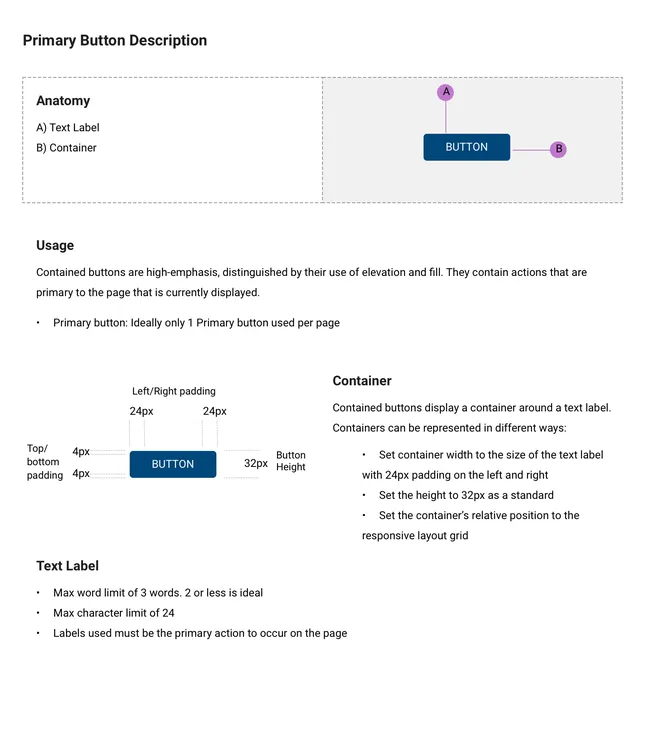Click the Top/bottom padding label
The width and height of the screenshot is (645, 742).
pos(44,462)
